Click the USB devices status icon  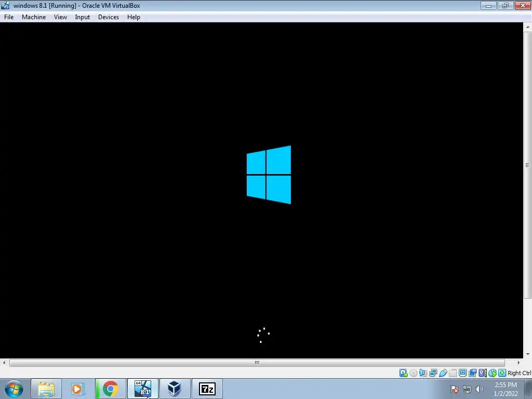(443, 373)
